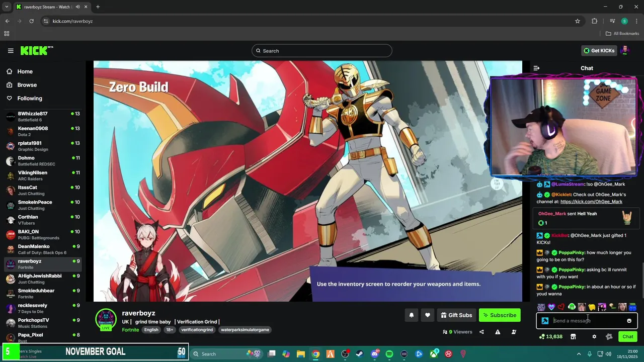The width and height of the screenshot is (644, 362).
Task: Select the red heart outline quick emote
Action: [561, 307]
